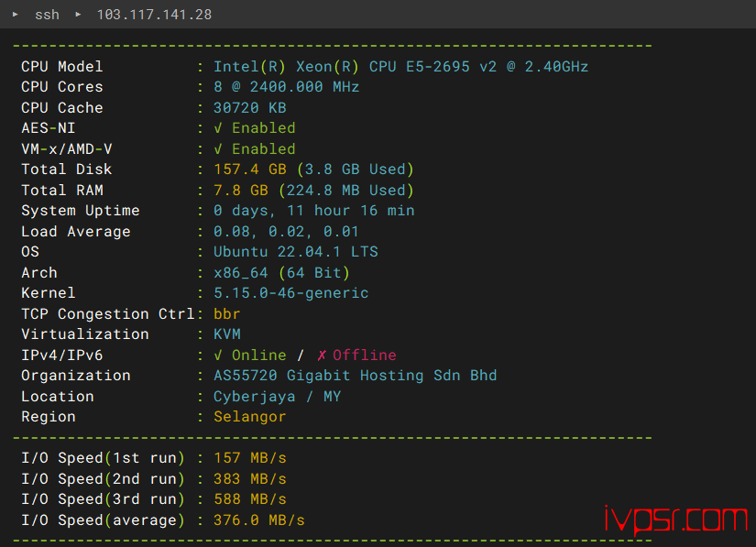Click the System Uptime label

80,211
